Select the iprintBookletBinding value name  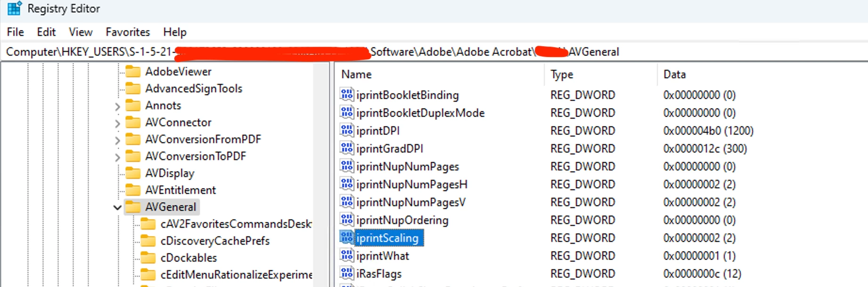408,95
